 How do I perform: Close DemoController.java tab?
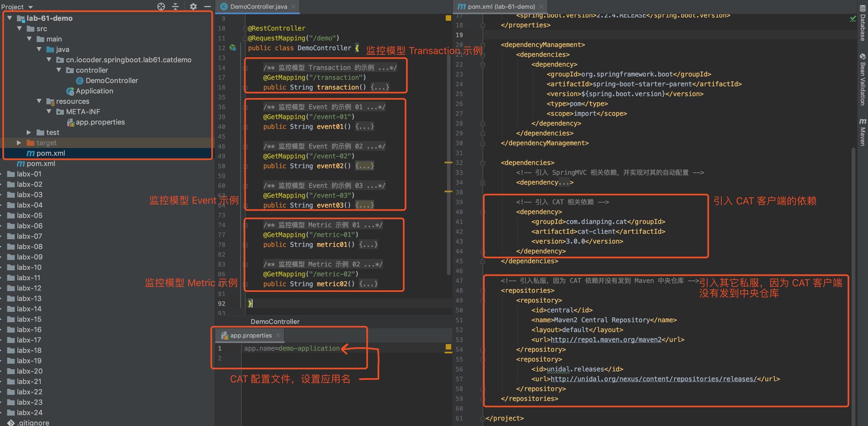[x=294, y=6]
